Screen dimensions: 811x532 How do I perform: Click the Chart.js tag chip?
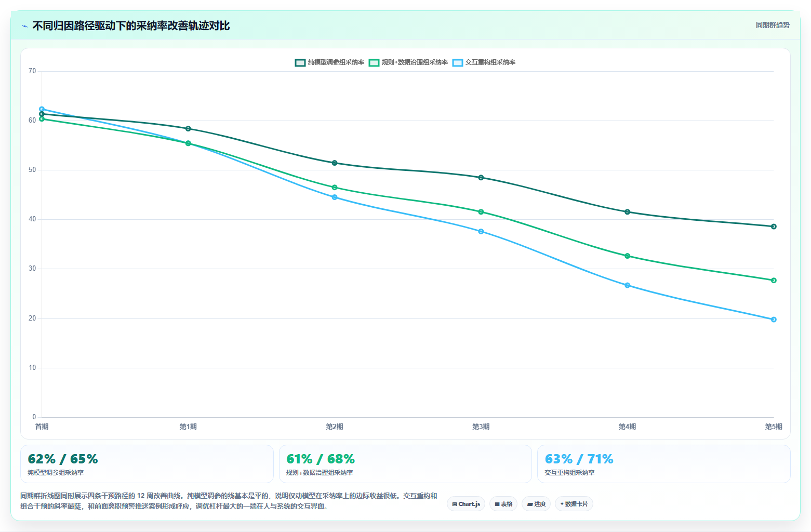click(x=466, y=504)
